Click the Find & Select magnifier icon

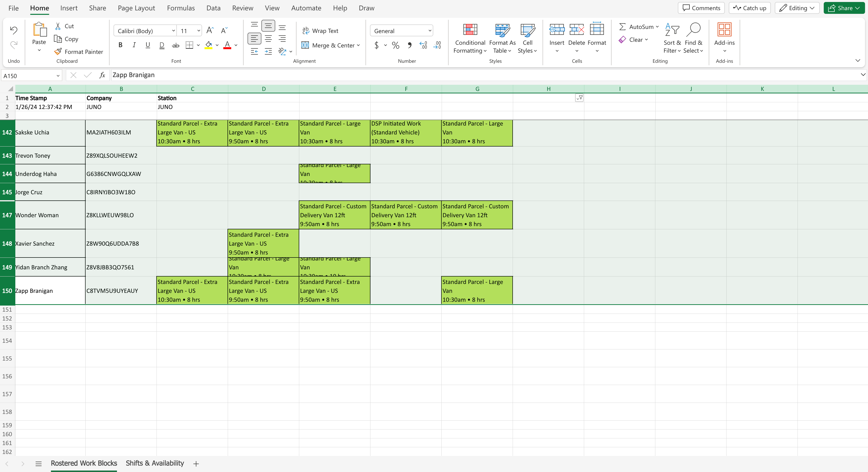coord(693,30)
